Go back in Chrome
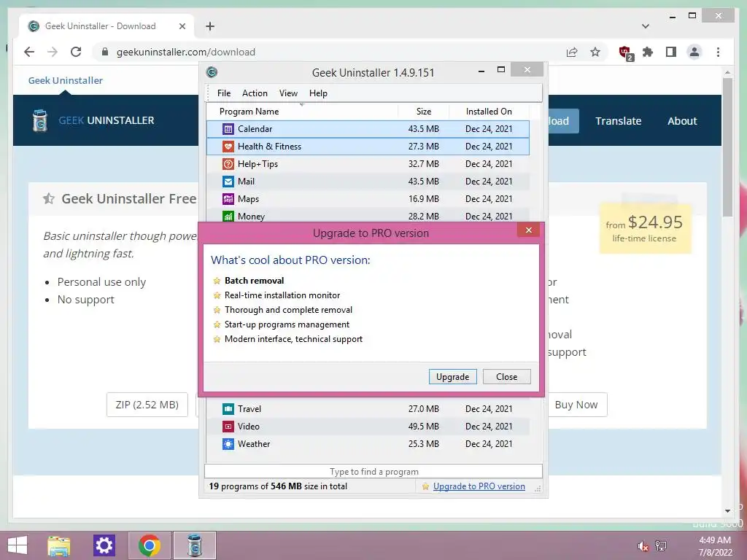This screenshot has width=747, height=560. tap(29, 52)
